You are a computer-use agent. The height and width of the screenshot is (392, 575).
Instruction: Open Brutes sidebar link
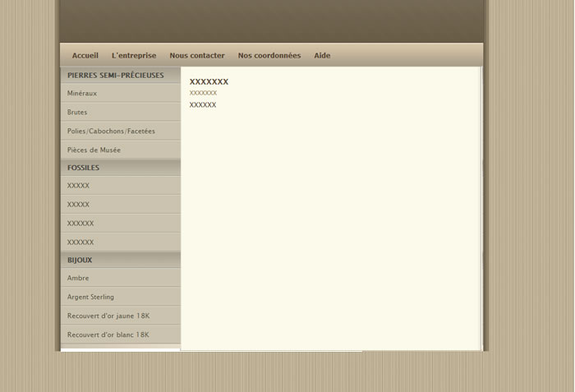click(121, 112)
